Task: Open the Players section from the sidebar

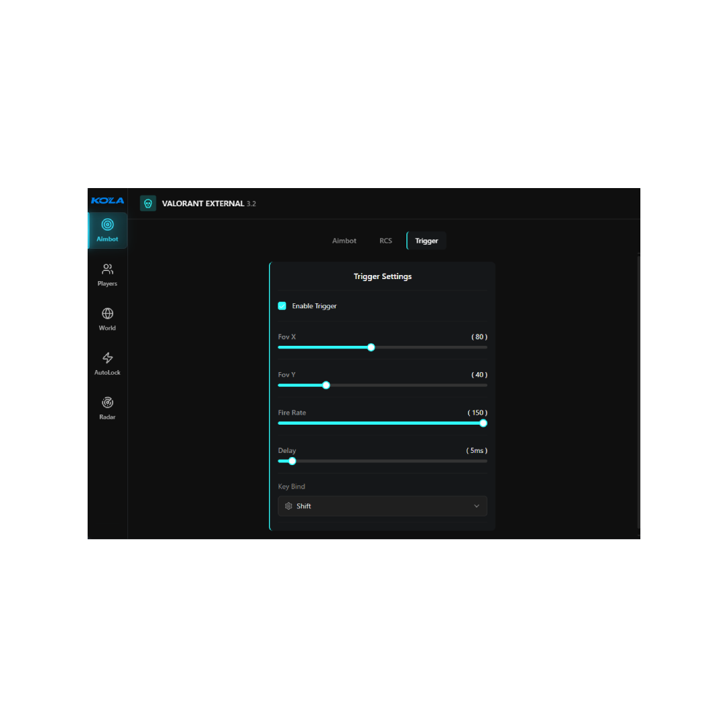Action: click(107, 269)
